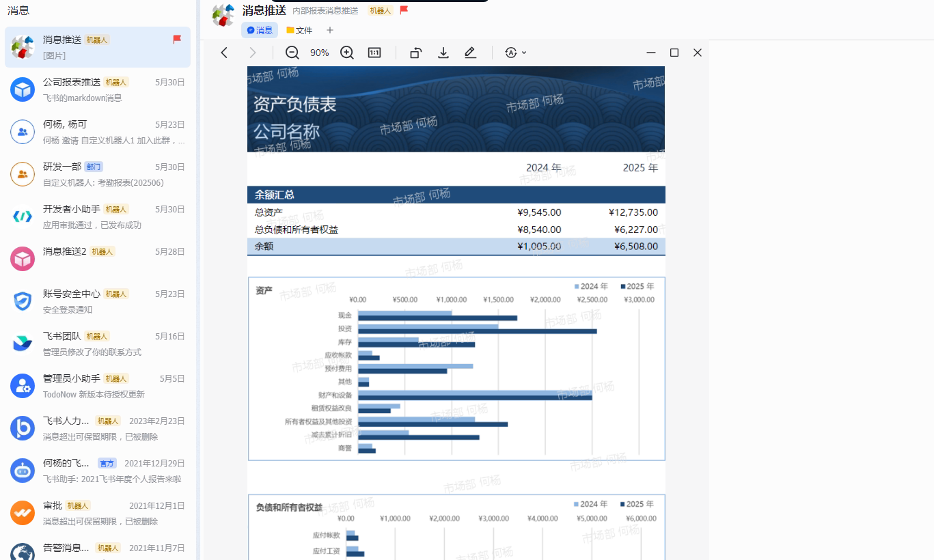The width and height of the screenshot is (934, 560).
Task: Open the 账号安全中心 conversation
Action: [x=98, y=301]
